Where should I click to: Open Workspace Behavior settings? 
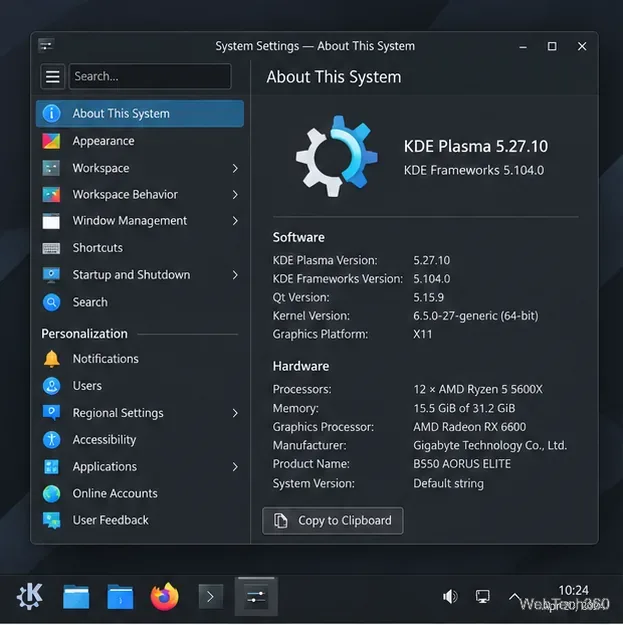pyautogui.click(x=140, y=195)
